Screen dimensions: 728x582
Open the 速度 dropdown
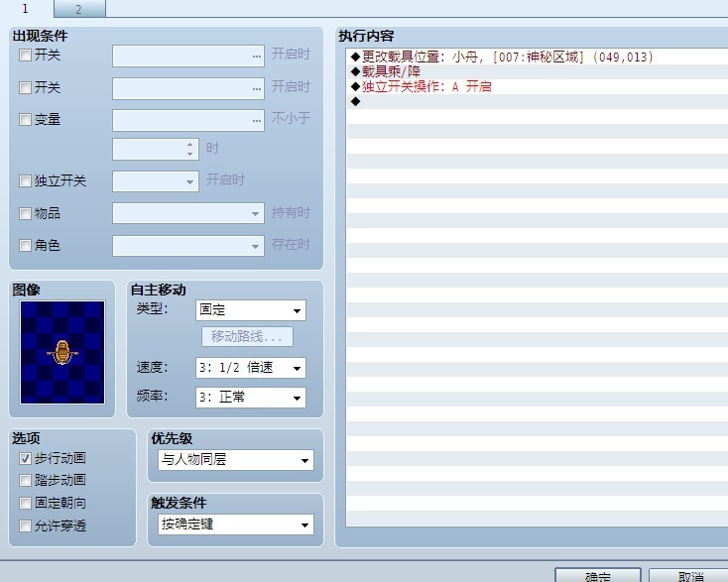251,368
